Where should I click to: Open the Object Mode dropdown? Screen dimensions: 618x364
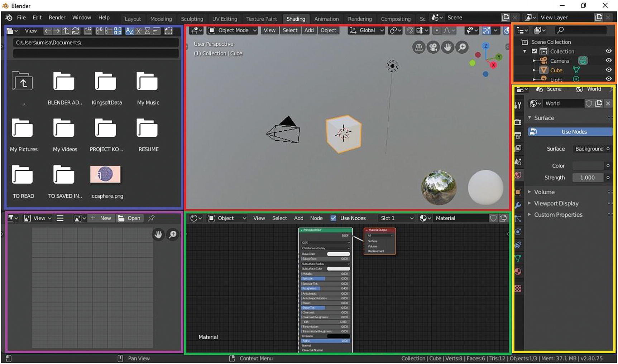[x=233, y=30]
